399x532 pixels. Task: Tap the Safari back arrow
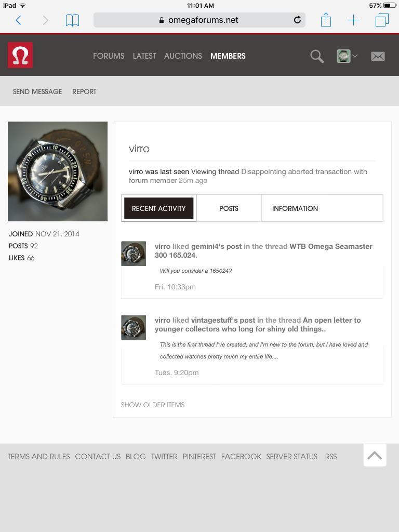(18, 20)
